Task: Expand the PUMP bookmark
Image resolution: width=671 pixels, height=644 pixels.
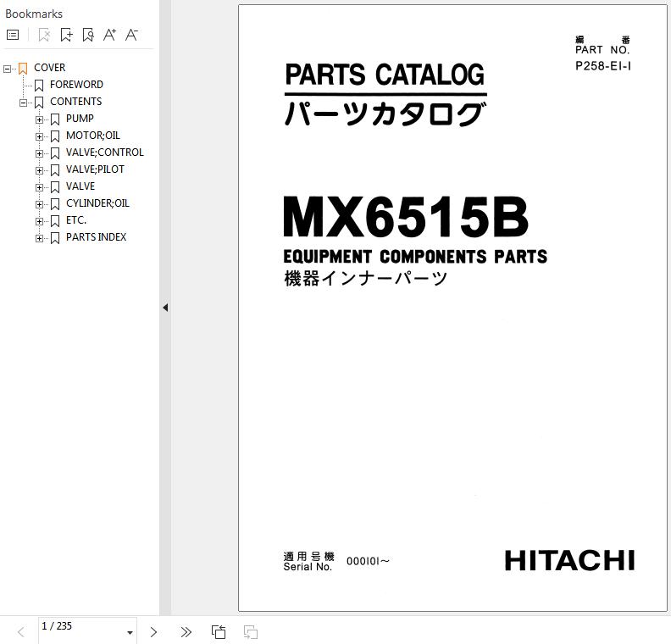Action: point(39,119)
